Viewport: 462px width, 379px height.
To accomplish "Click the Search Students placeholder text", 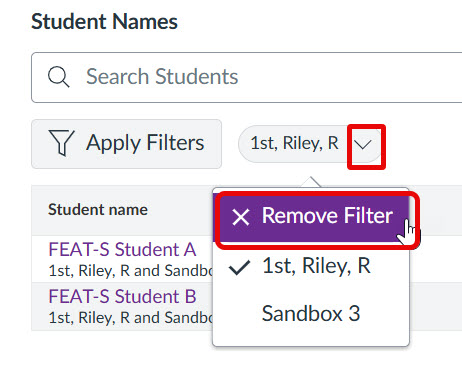I will (162, 77).
